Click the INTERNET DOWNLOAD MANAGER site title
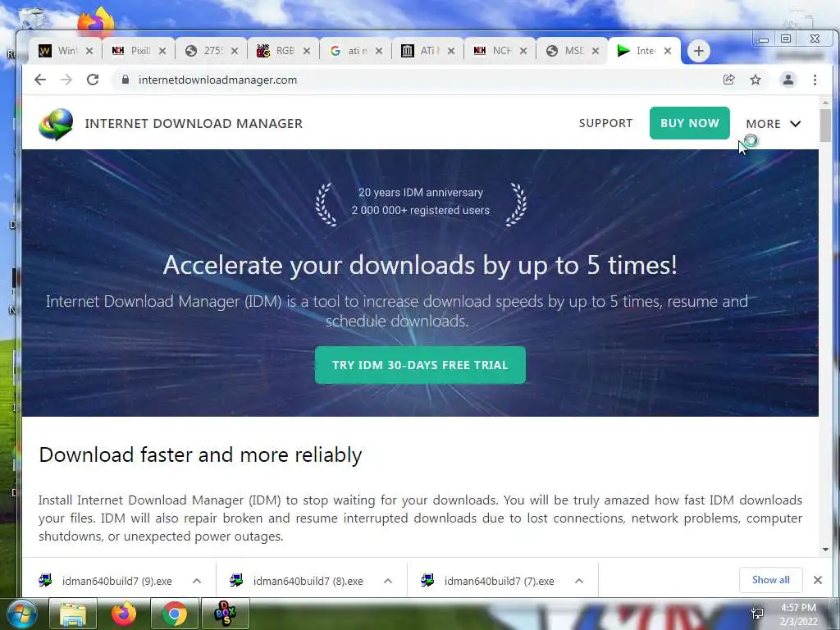840x630 pixels. tap(194, 124)
